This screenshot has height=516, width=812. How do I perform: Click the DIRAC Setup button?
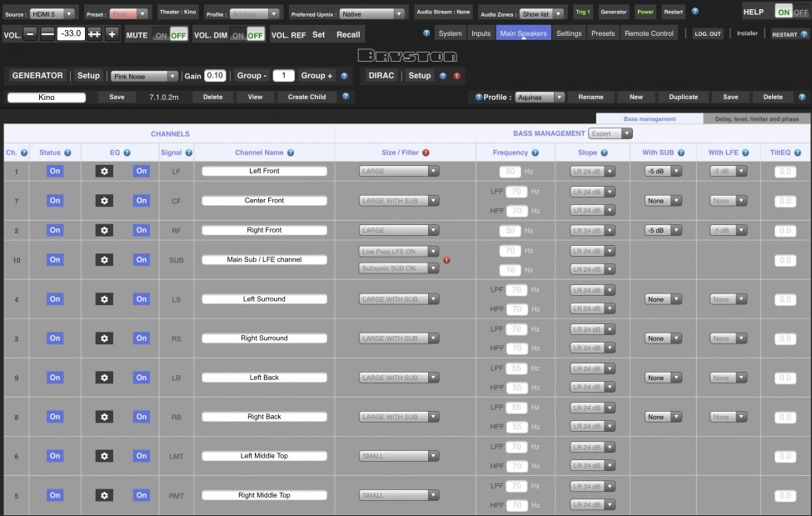coord(420,76)
